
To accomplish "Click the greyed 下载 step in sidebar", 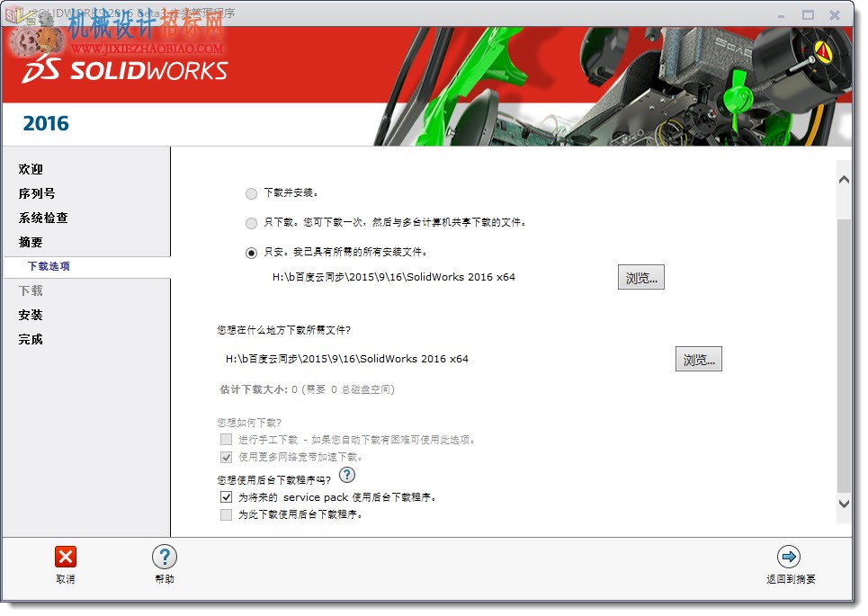I will click(x=31, y=291).
